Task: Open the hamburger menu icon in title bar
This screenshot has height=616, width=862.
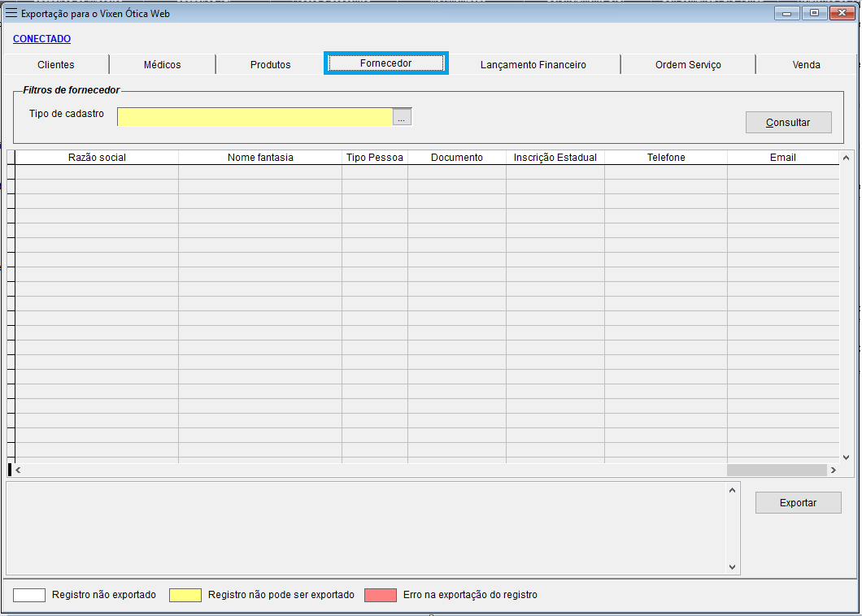Action: (11, 13)
